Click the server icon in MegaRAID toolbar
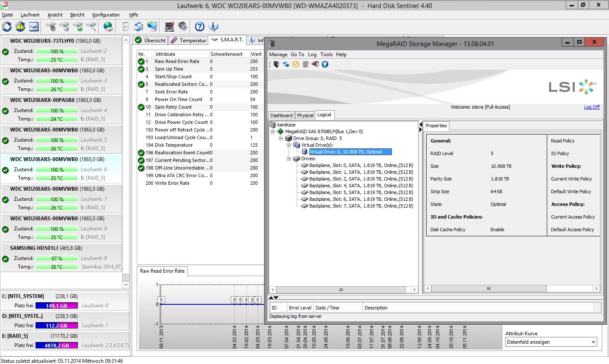This screenshot has height=364, width=609. coord(276,64)
